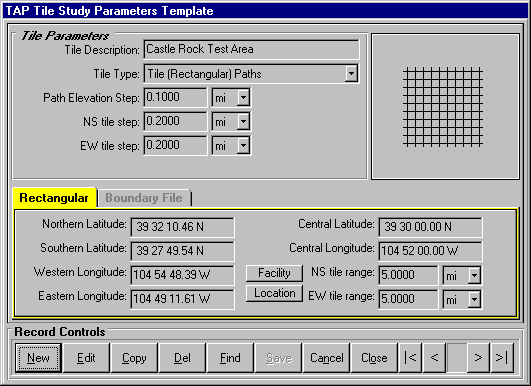Click the 'NS tile range:' label
531x386 pixels.
342,272
